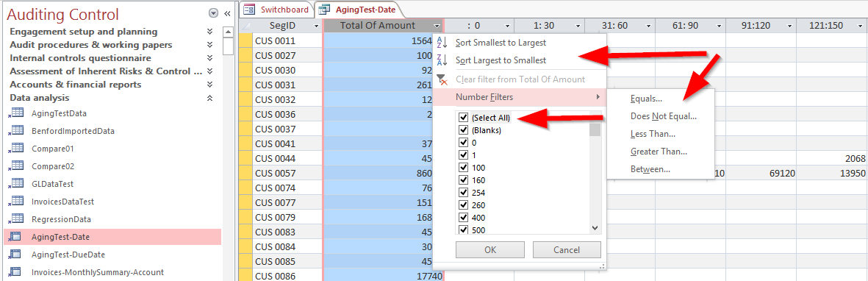The image size is (868, 281).
Task: Expand Internal controls questionnaire group
Action: tap(209, 57)
